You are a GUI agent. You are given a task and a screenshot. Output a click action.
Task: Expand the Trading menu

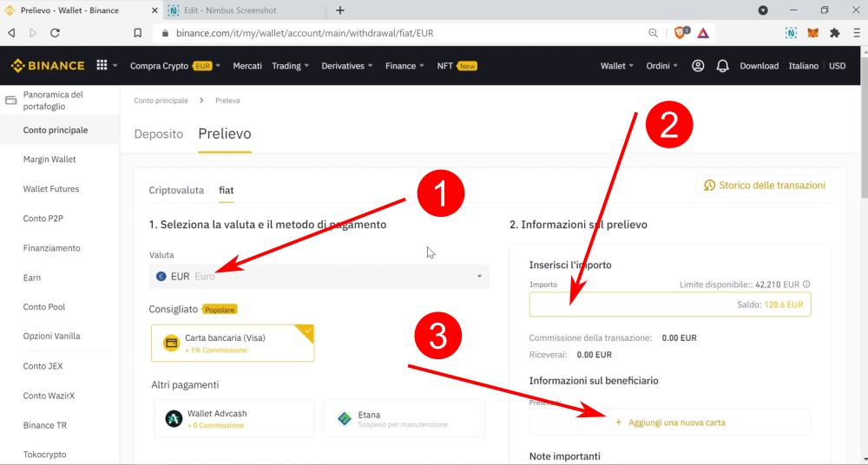[291, 66]
